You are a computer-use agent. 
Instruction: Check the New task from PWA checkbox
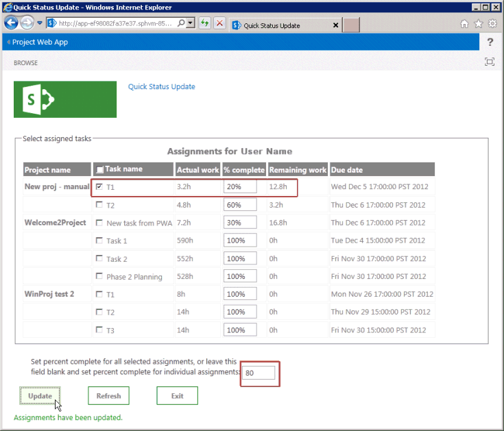[x=100, y=223]
